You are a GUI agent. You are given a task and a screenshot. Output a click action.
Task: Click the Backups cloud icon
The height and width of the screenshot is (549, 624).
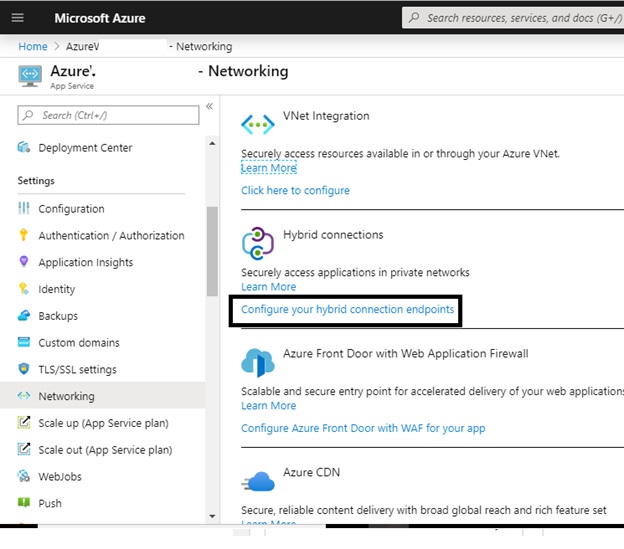pos(24,316)
